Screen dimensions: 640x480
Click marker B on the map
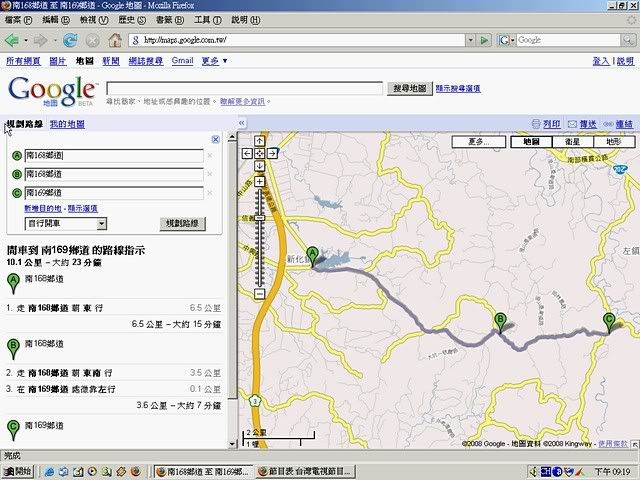(500, 322)
